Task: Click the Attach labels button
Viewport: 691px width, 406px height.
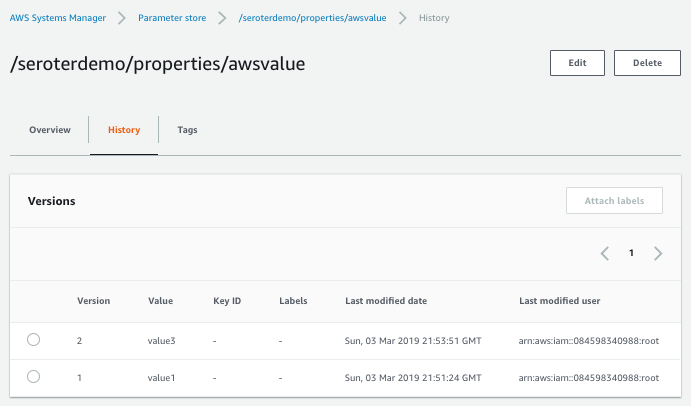Action: point(614,200)
